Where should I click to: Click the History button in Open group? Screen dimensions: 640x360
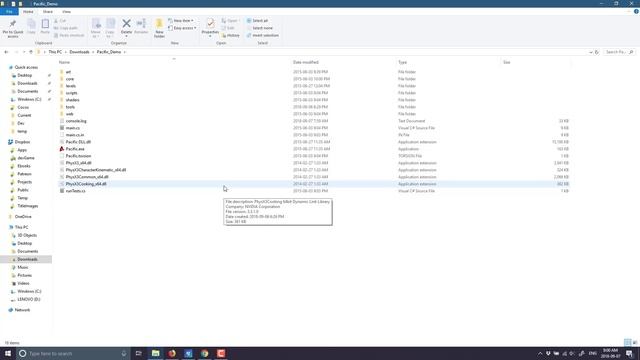click(231, 36)
